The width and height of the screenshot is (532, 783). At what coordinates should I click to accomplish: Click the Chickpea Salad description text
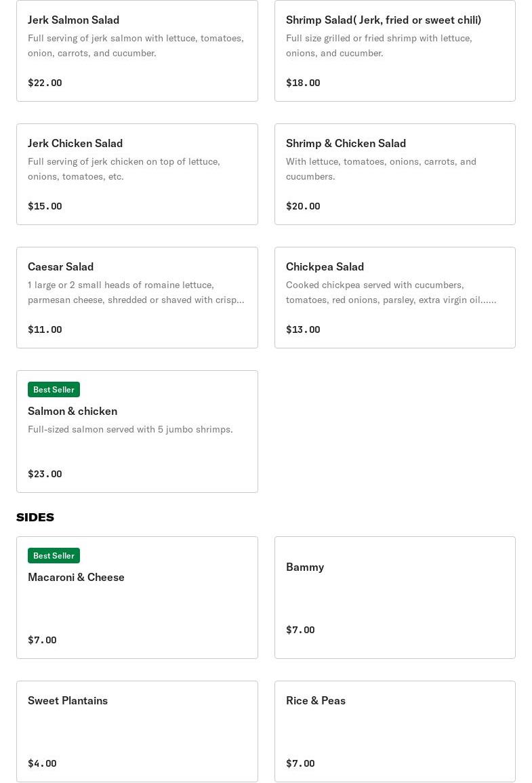(390, 292)
